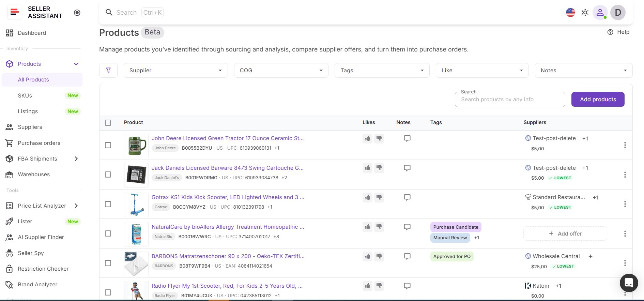Like the NaturalCare bioAllers product

(367, 227)
